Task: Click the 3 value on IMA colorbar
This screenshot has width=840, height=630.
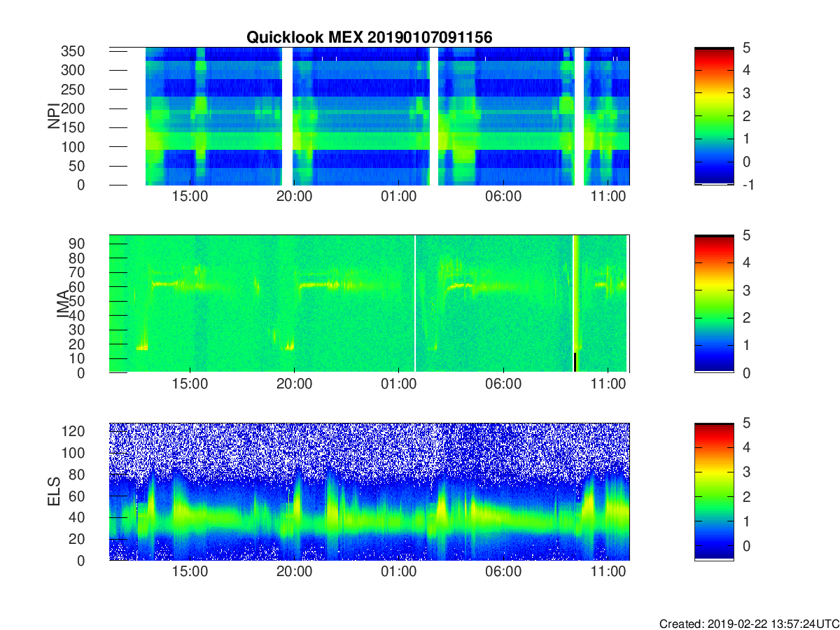Action: click(x=748, y=290)
